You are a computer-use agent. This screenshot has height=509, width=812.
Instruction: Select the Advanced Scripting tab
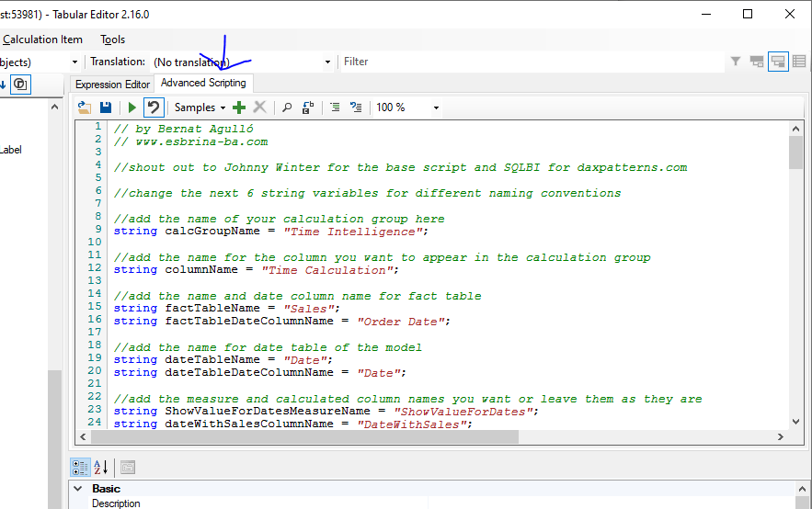click(203, 83)
